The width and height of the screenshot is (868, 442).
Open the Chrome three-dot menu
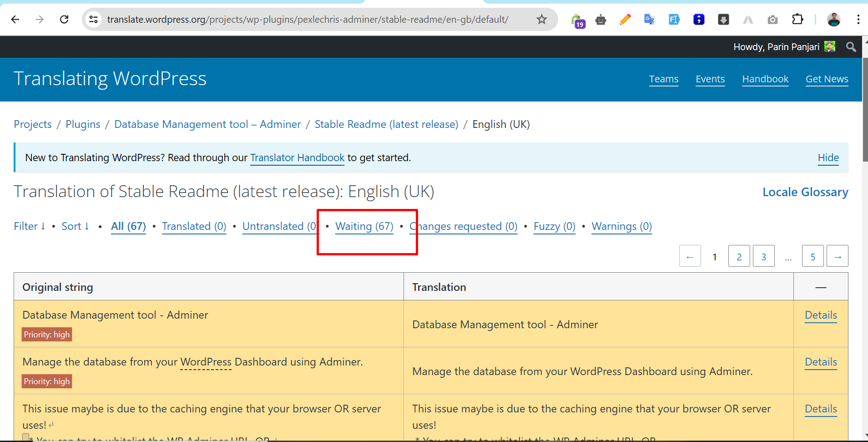pos(858,20)
